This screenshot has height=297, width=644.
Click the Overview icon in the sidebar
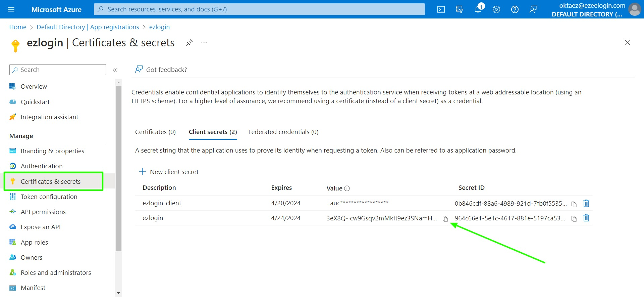click(x=13, y=86)
